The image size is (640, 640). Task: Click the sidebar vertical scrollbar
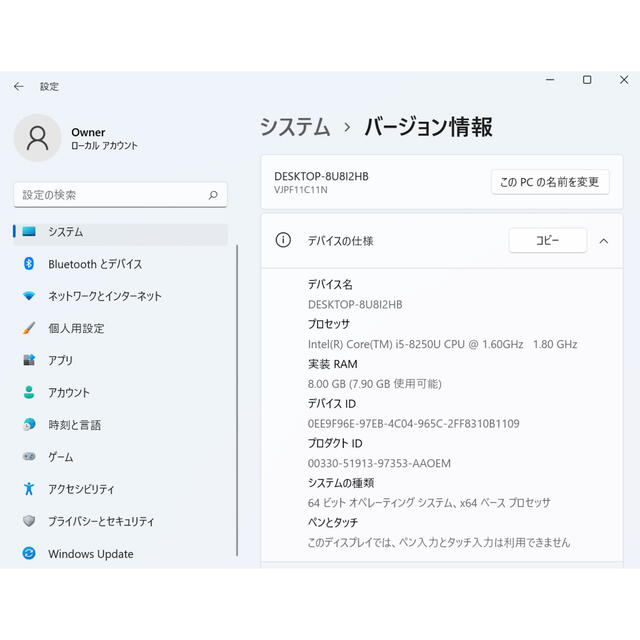point(237,400)
